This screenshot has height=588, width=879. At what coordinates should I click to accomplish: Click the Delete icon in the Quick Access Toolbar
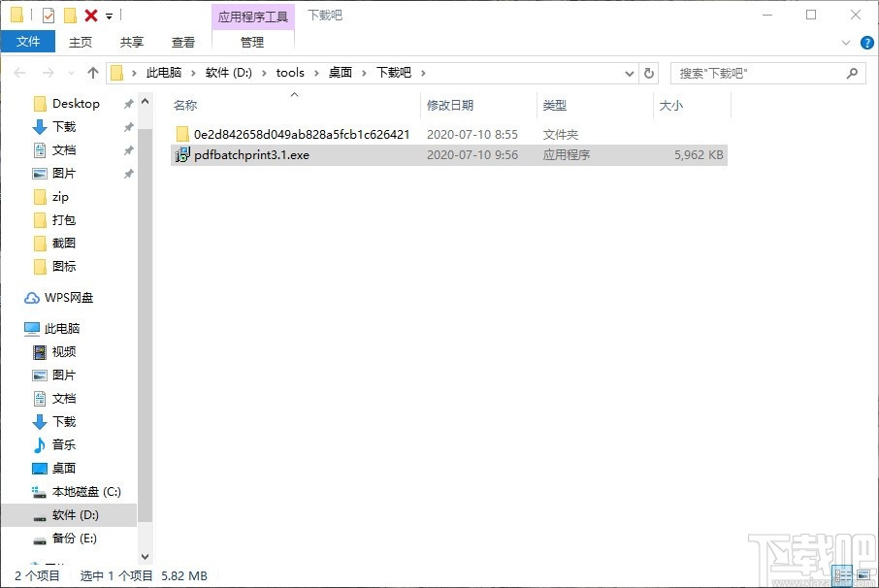point(89,15)
